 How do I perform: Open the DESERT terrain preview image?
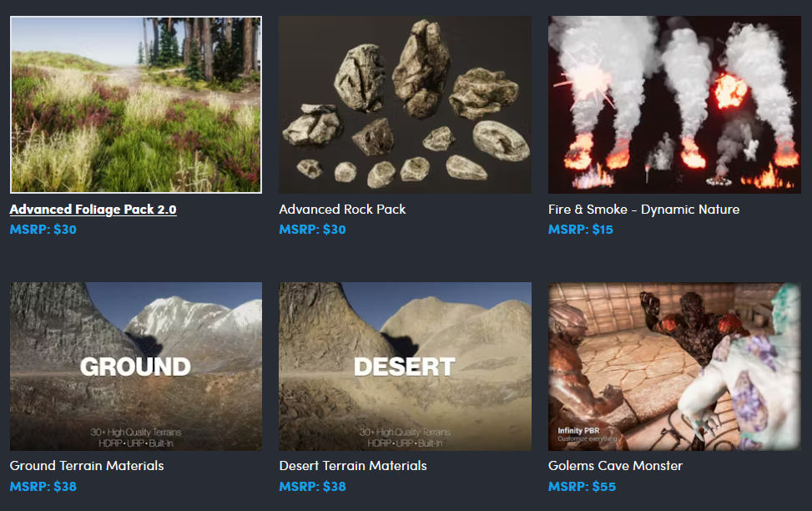coord(405,367)
